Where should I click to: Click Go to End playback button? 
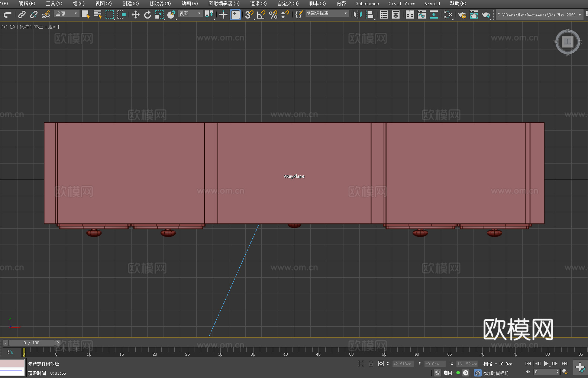pyautogui.click(x=565, y=364)
